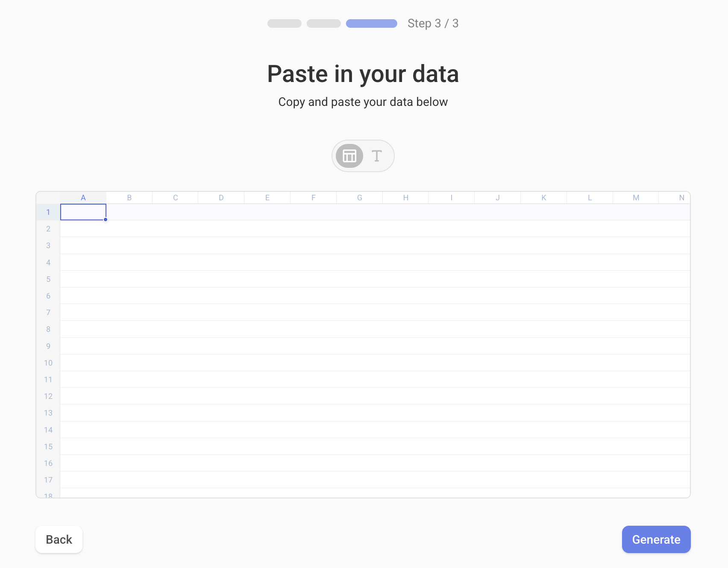The width and height of the screenshot is (728, 568).
Task: Click the first step progress indicator
Action: point(284,23)
